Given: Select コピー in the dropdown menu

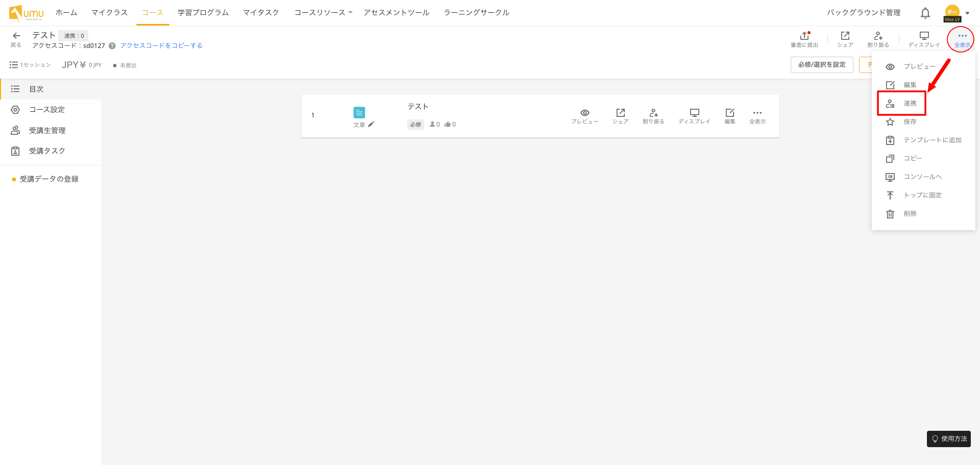Looking at the screenshot, I should (x=923, y=159).
